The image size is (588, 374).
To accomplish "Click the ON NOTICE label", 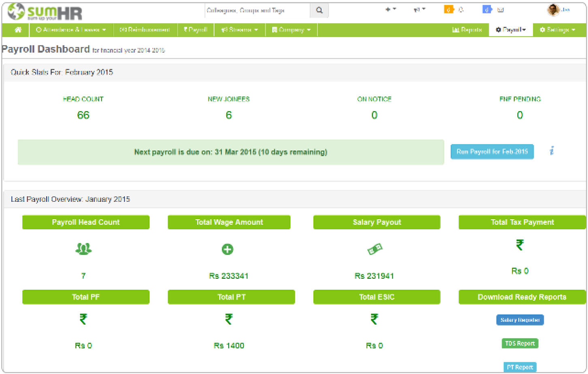I will tap(375, 99).
